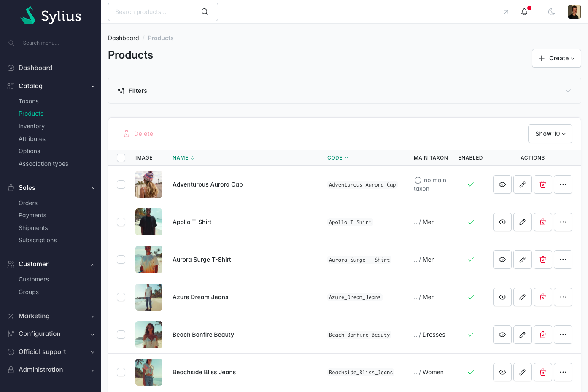Edit Apollo T-Shirt with pencil icon
Viewport: 588px width, 392px height.
523,222
